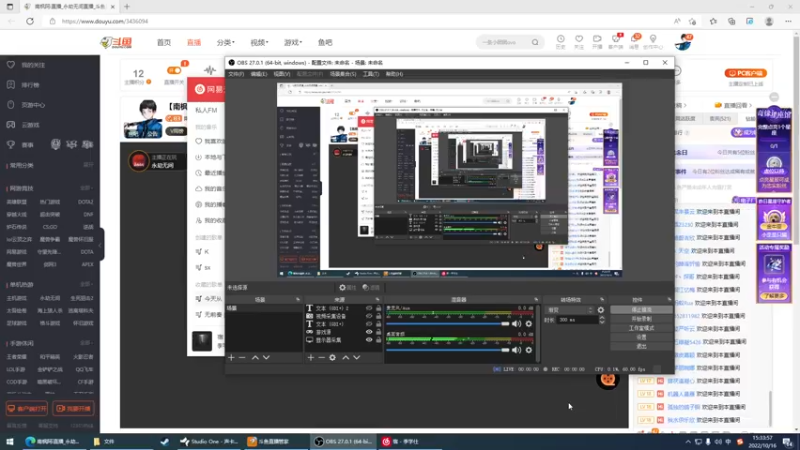
Task: Click the Douyu search magnifier icon
Action: click(535, 42)
